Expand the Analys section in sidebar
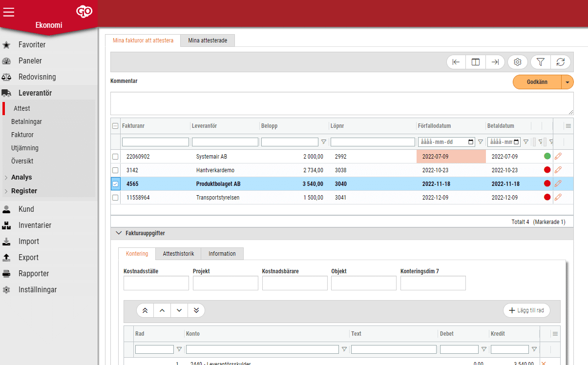588x365 pixels. [x=21, y=177]
